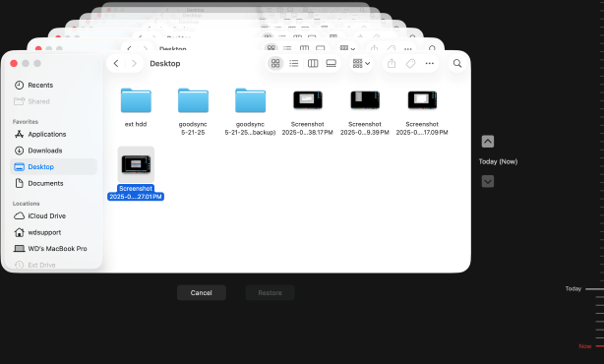
Task: Open the group-by dropdown in toolbar
Action: pyautogui.click(x=361, y=63)
